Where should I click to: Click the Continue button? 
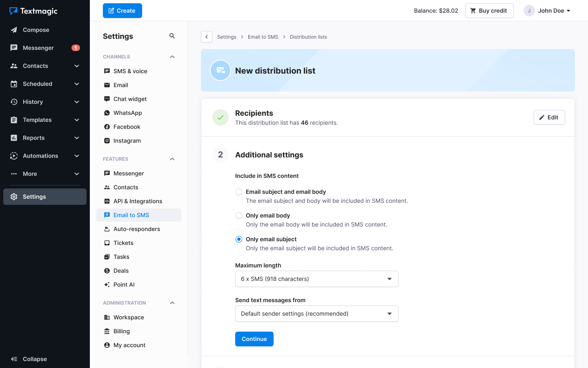coord(254,339)
